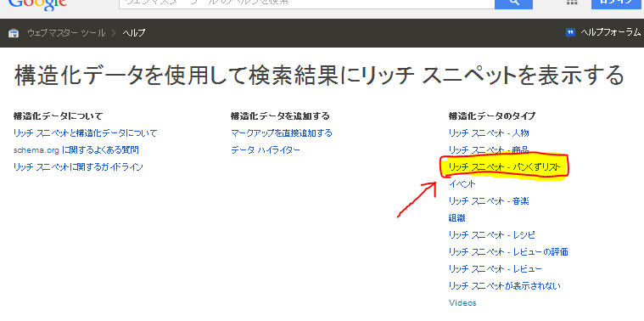Open the 組織 link
The width and height of the screenshot is (644, 321).
click(457, 218)
